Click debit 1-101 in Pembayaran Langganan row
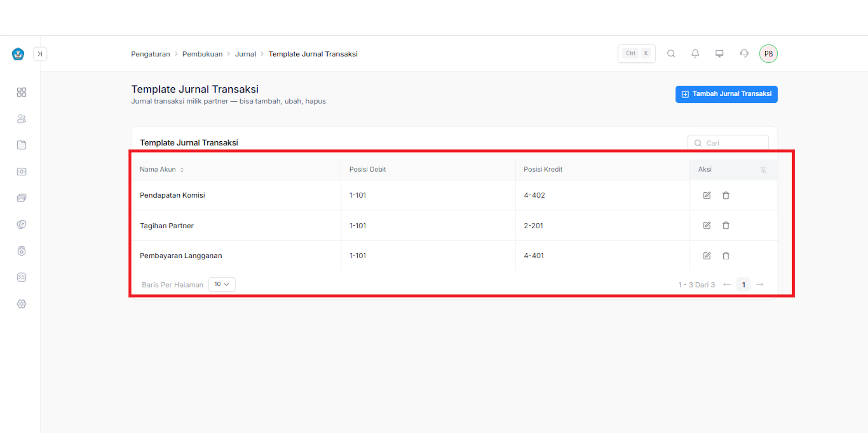The width and height of the screenshot is (868, 433). (x=358, y=256)
